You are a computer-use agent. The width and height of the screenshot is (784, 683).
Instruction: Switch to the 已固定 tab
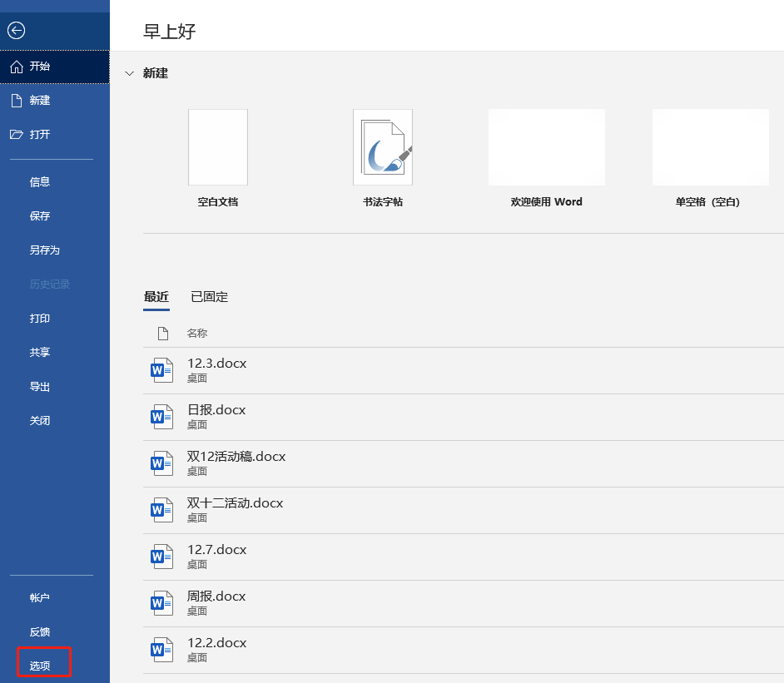click(x=210, y=297)
